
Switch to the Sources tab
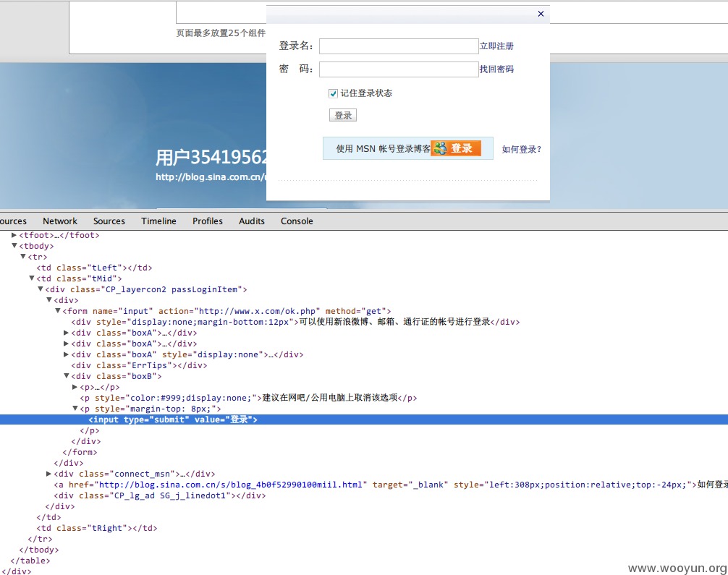click(109, 221)
